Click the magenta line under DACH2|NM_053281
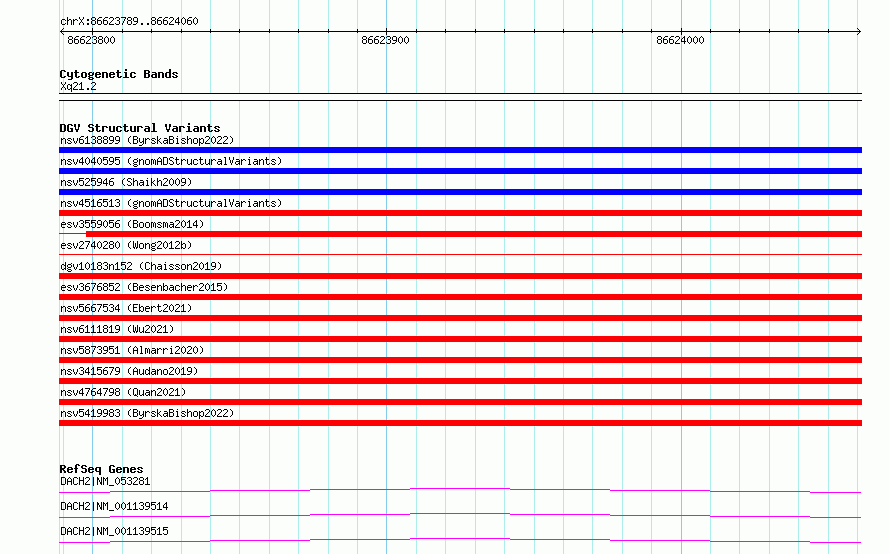The height and width of the screenshot is (554, 890). click(460, 490)
